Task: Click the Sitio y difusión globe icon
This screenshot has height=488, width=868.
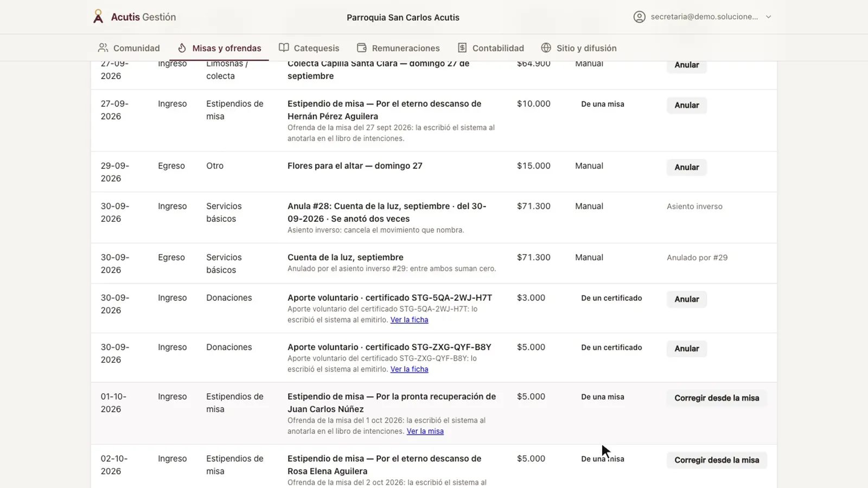Action: [546, 48]
